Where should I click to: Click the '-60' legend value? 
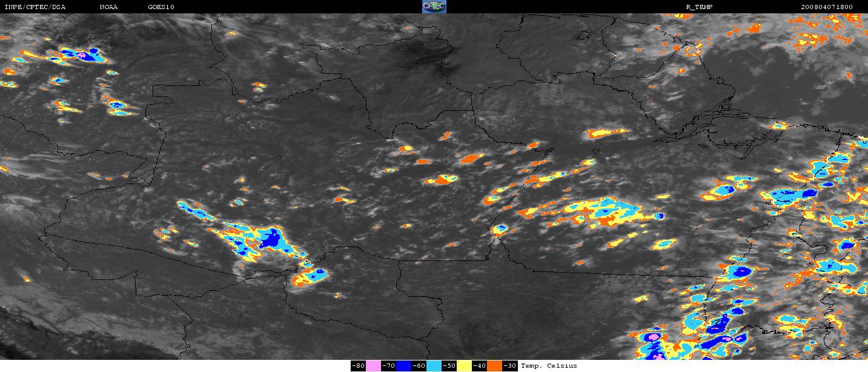pyautogui.click(x=419, y=366)
